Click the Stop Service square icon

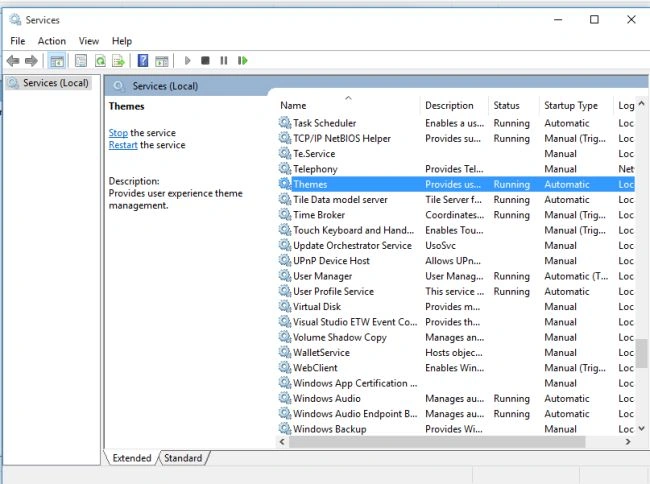[x=205, y=60]
